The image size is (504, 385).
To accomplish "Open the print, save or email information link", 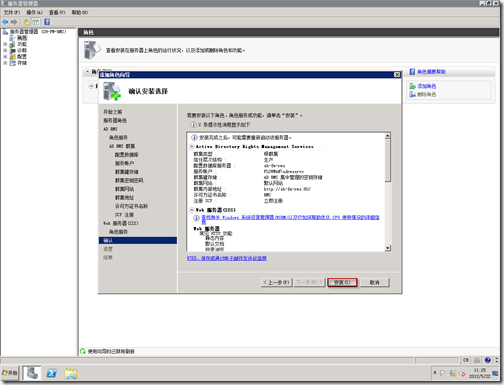I will pyautogui.click(x=227, y=258).
